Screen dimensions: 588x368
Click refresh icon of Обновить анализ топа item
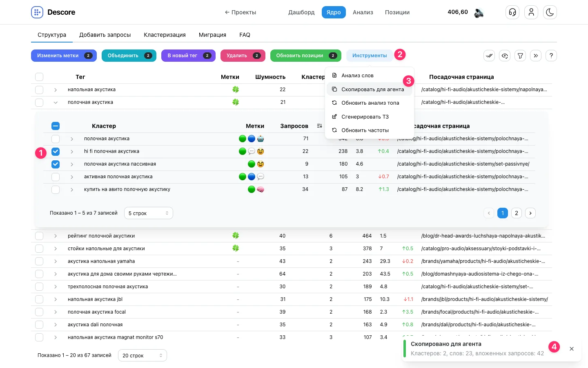[334, 103]
